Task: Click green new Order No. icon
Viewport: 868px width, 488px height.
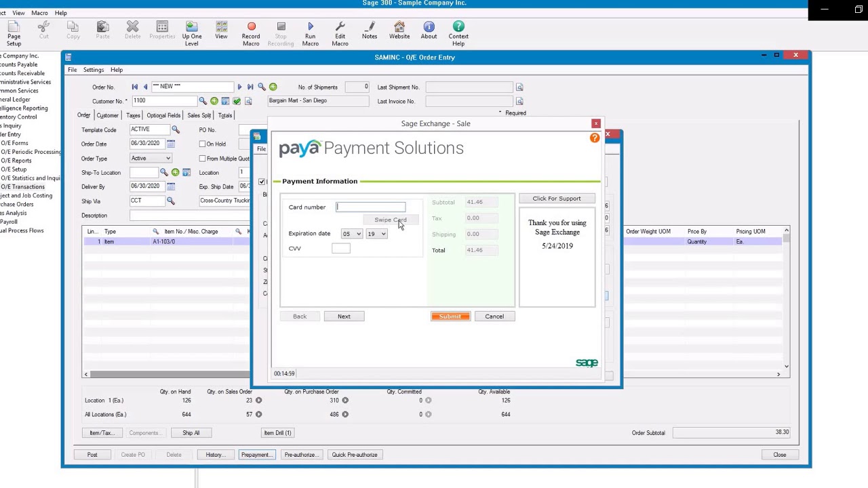Action: [273, 87]
